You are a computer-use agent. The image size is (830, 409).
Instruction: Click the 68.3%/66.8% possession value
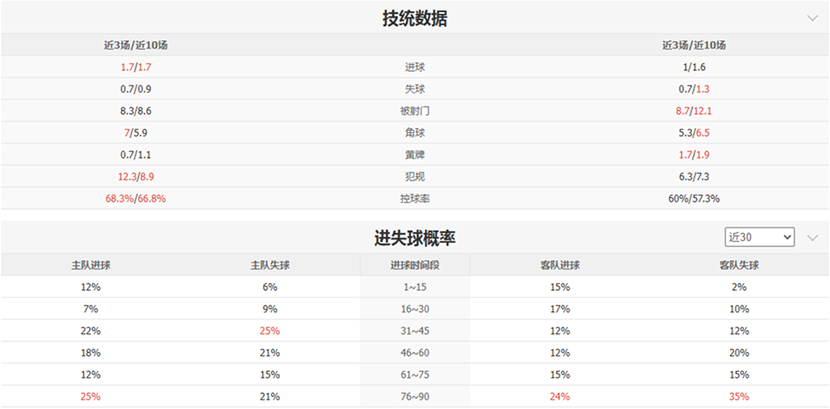pos(135,199)
